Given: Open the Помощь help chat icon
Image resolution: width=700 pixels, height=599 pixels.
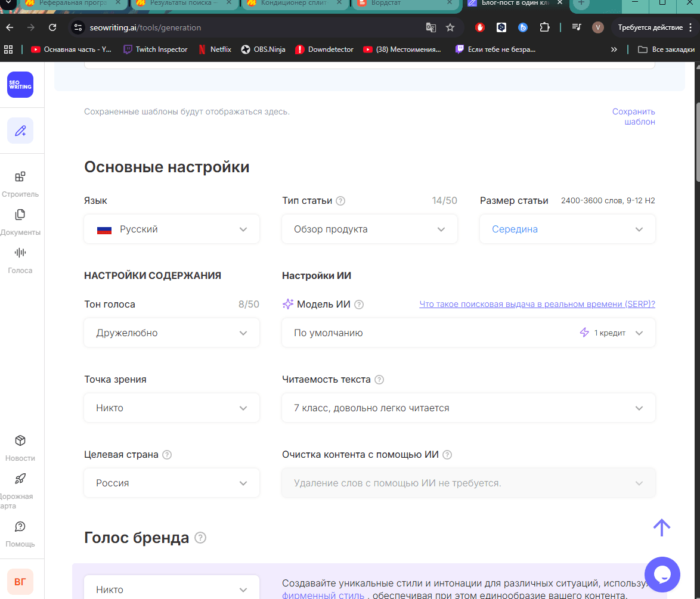Looking at the screenshot, I should pyautogui.click(x=20, y=527).
